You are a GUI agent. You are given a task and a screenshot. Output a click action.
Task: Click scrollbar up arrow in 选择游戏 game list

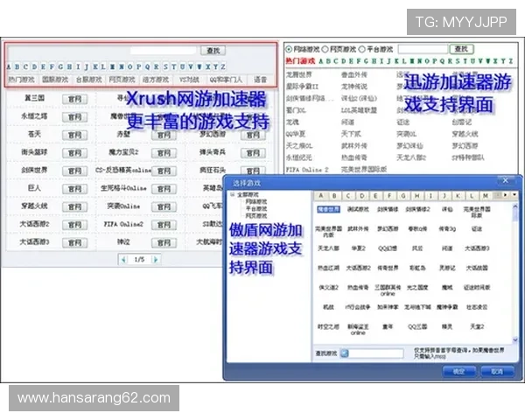[x=515, y=206]
